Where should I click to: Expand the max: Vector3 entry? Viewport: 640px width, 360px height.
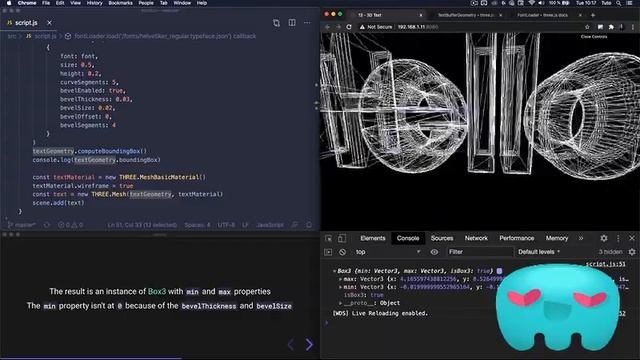(x=340, y=280)
